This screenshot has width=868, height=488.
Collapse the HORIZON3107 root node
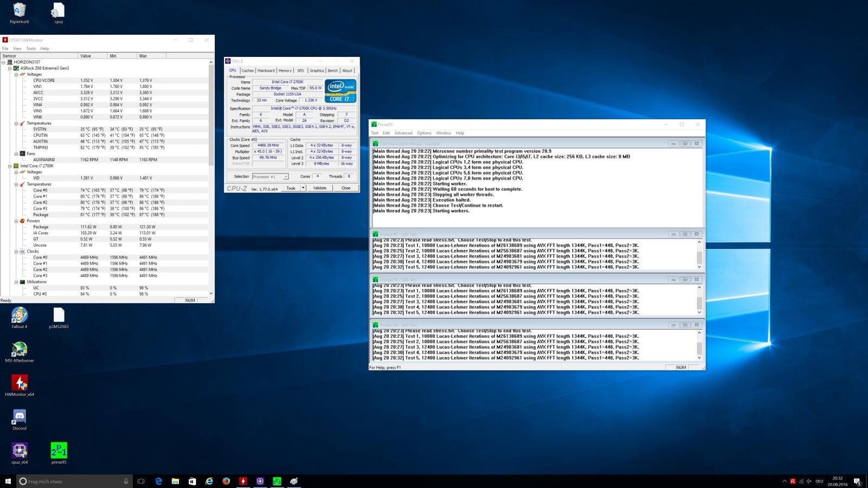click(4, 62)
